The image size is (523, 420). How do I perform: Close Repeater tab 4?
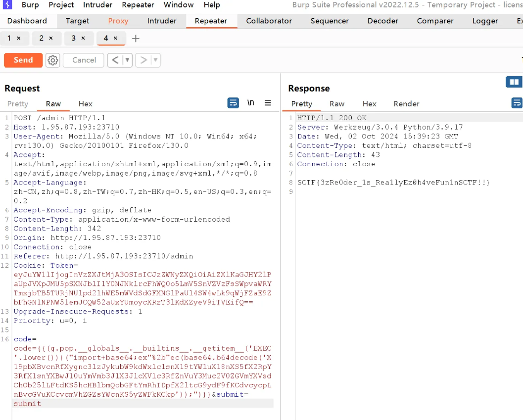pyautogui.click(x=115, y=39)
